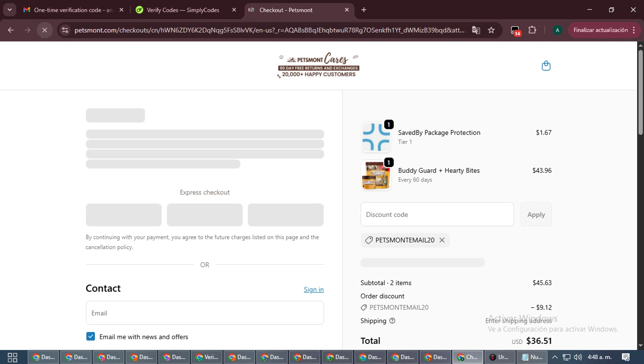Switch to the Ch... Chrome taskbar window
Viewport: 644px width, 364px height.
pos(468,357)
